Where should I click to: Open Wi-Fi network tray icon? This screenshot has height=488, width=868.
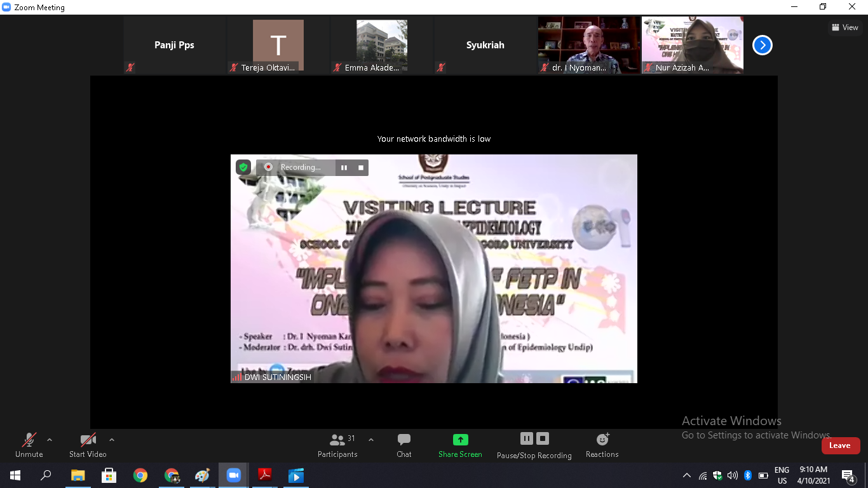[x=703, y=475]
